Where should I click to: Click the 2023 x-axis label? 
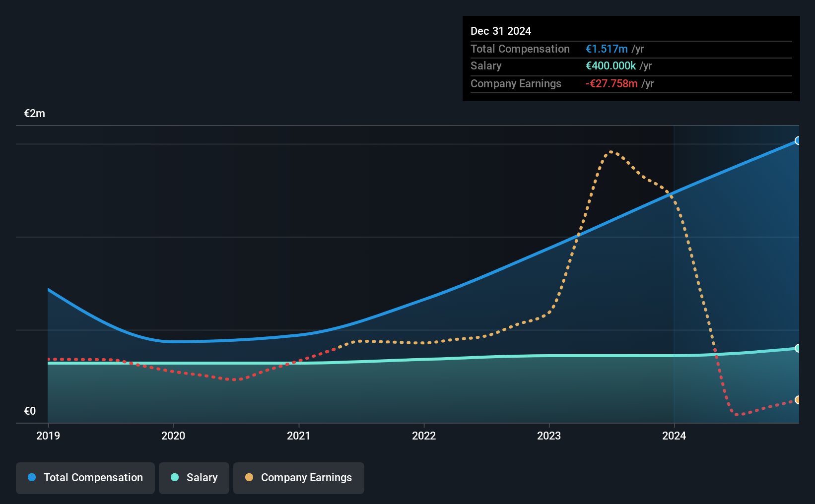549,436
